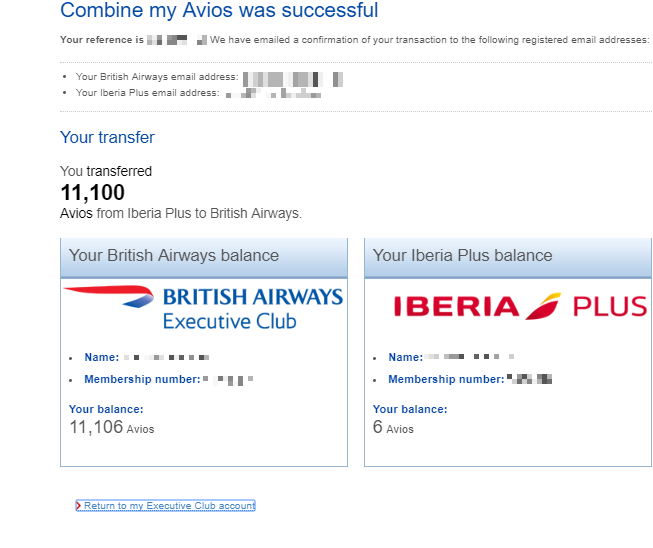Return to my Executive Club account
The height and width of the screenshot is (548, 653).
click(x=169, y=506)
